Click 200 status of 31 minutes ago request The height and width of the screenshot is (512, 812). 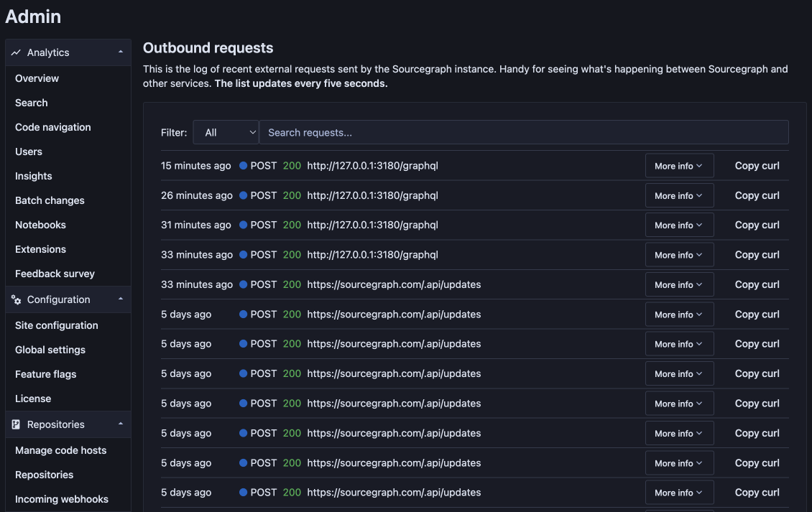tap(292, 225)
